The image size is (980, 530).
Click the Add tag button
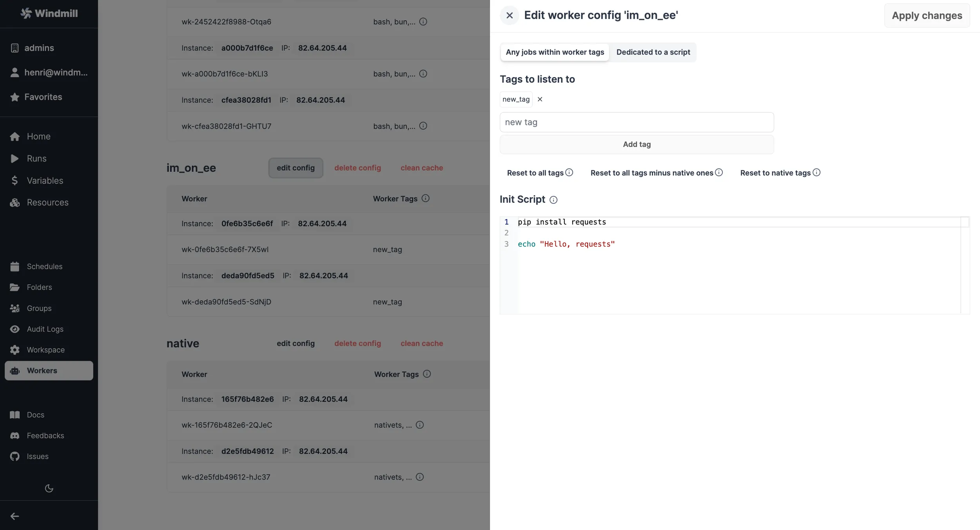click(x=636, y=144)
